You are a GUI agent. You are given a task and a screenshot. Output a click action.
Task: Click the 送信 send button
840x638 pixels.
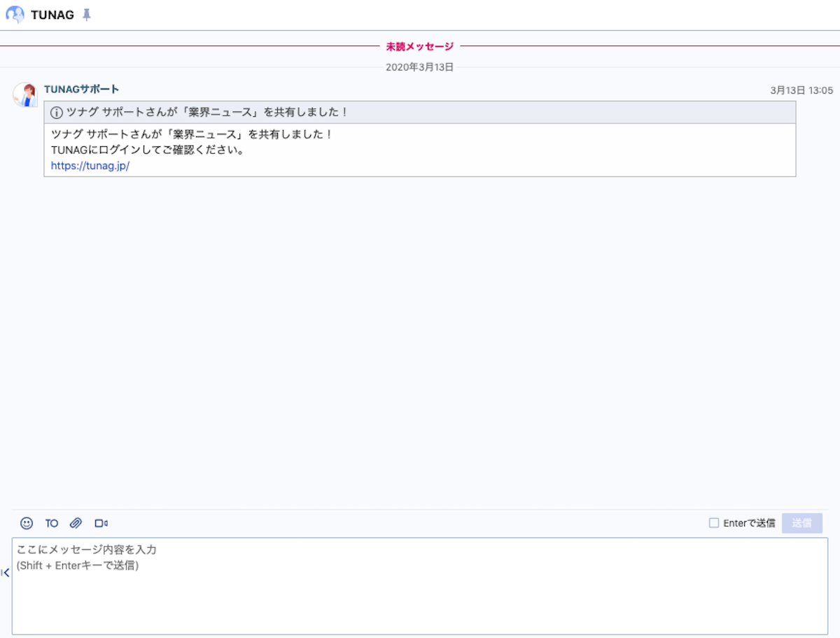802,523
